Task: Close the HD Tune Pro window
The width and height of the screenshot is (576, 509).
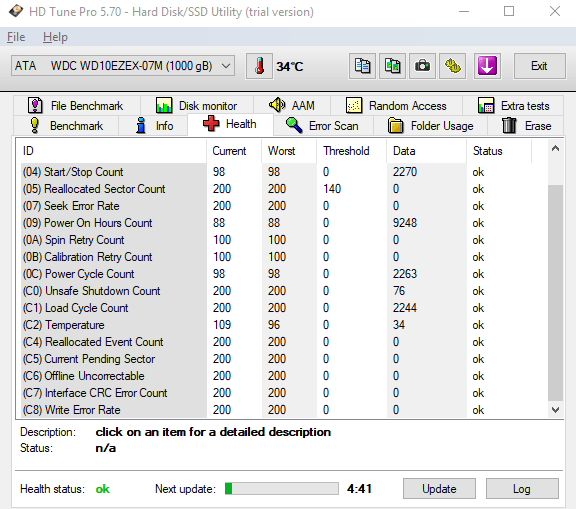Action: click(555, 11)
